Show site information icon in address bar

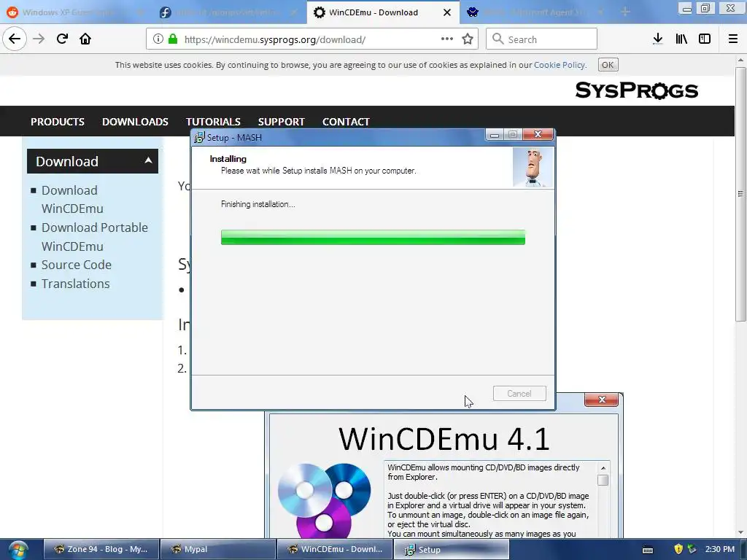pos(158,39)
